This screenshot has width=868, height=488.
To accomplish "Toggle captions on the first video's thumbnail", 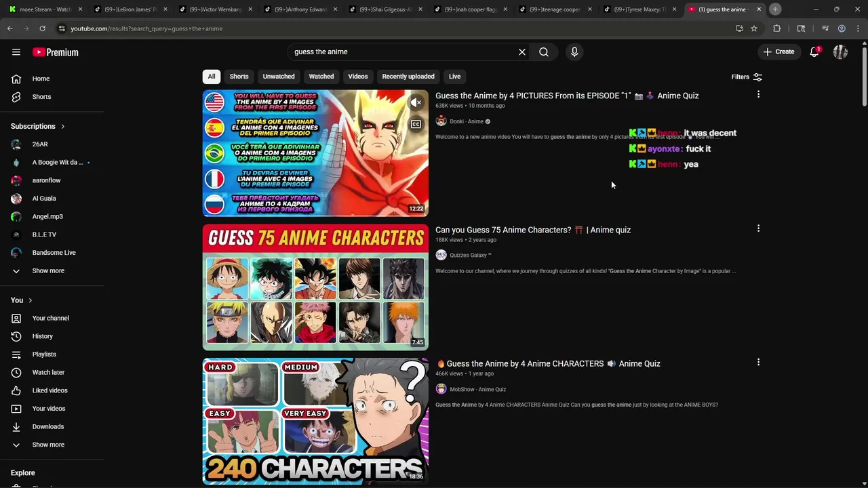I will 416,125.
